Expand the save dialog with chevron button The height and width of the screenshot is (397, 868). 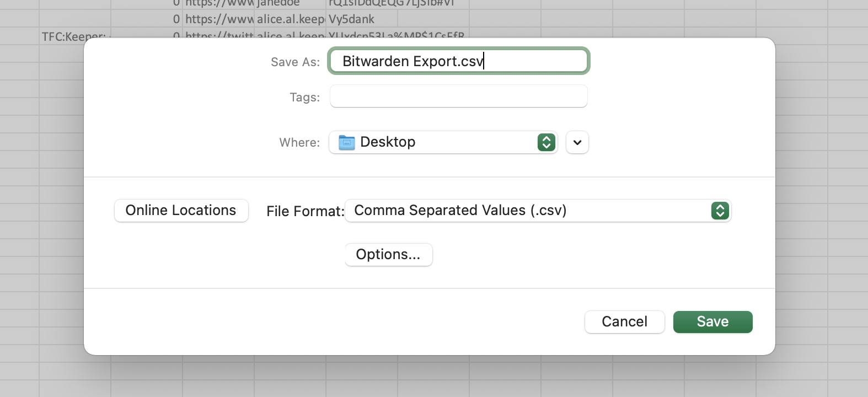577,142
